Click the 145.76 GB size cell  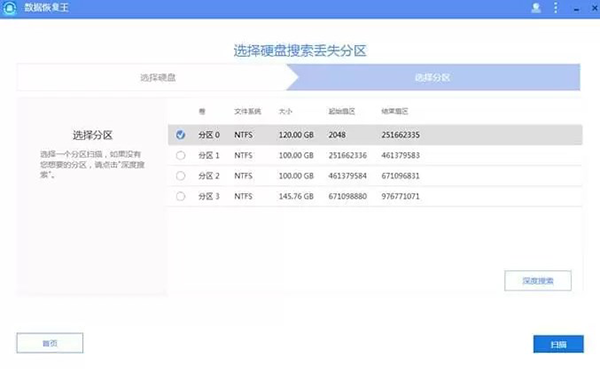[296, 196]
